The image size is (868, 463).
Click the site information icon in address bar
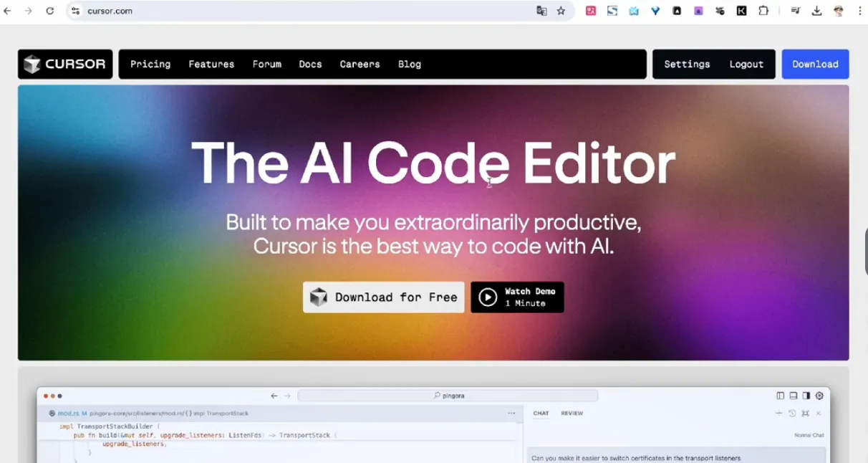click(x=76, y=11)
